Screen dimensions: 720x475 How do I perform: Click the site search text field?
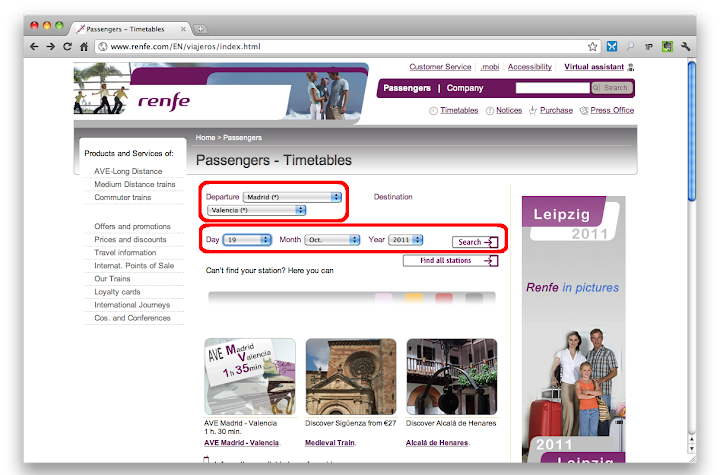point(552,88)
